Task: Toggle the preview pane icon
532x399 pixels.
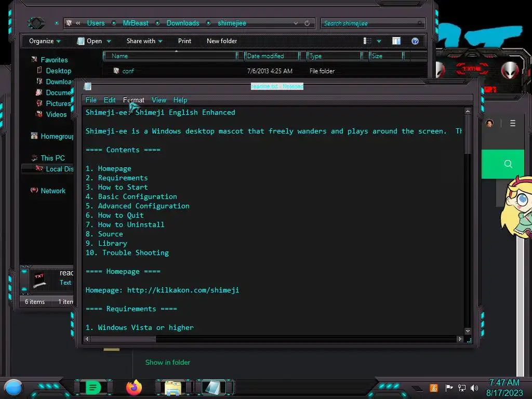Action: (396, 41)
